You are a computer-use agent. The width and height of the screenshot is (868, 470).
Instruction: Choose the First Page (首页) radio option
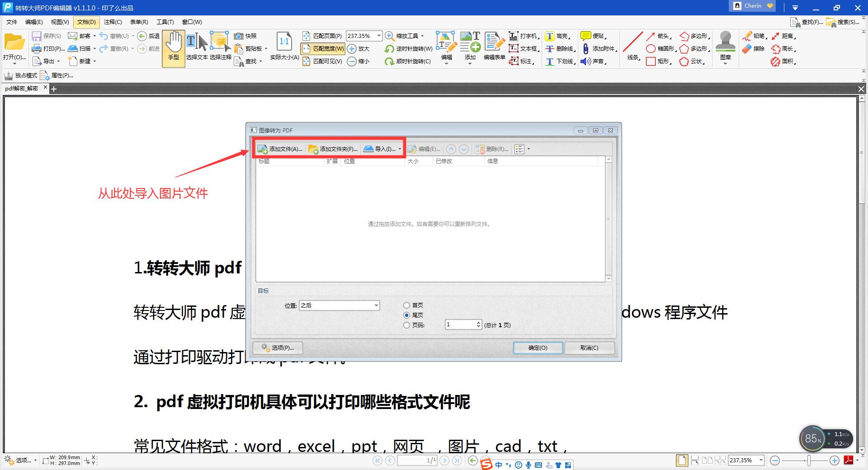tap(406, 305)
